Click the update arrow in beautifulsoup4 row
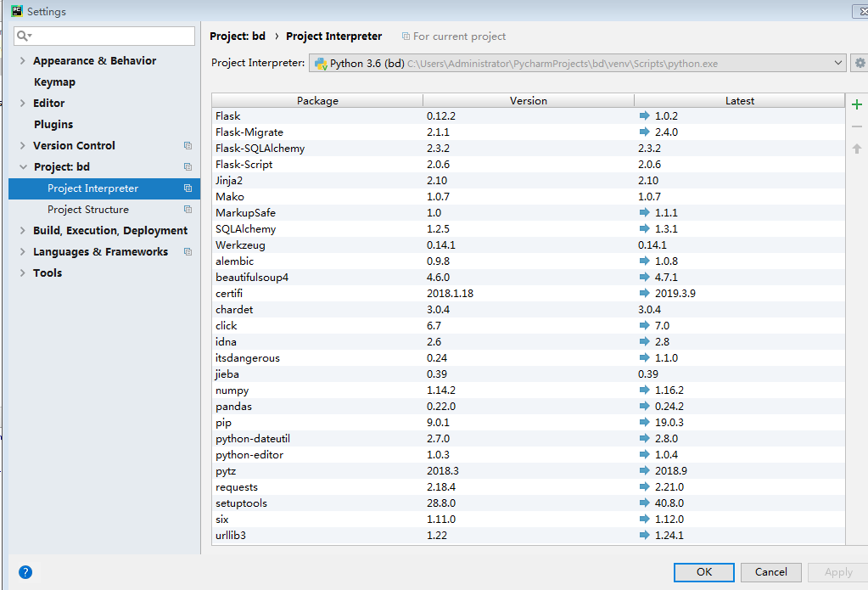This screenshot has width=868, height=590. pyautogui.click(x=644, y=277)
